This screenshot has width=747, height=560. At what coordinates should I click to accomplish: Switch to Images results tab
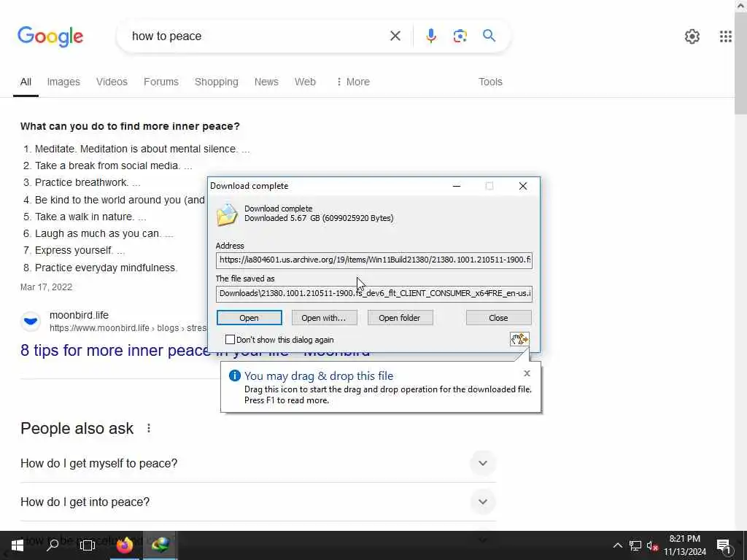point(63,82)
